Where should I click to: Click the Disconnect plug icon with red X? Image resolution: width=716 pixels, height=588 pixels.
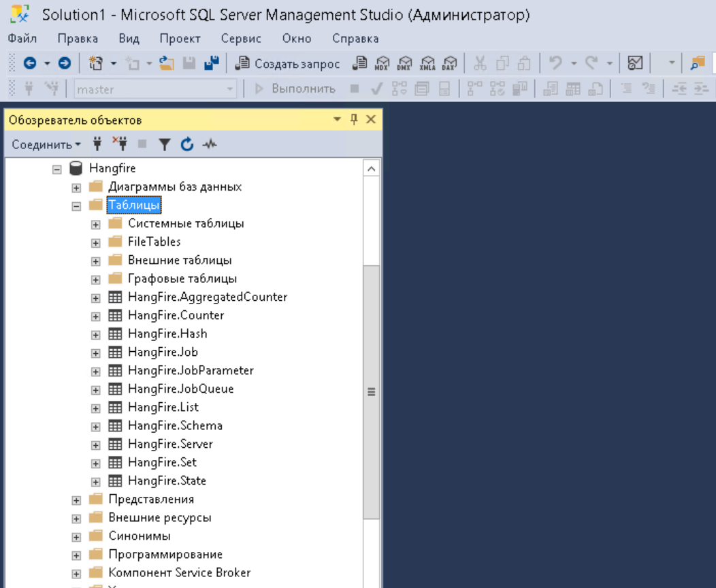pyautogui.click(x=120, y=144)
